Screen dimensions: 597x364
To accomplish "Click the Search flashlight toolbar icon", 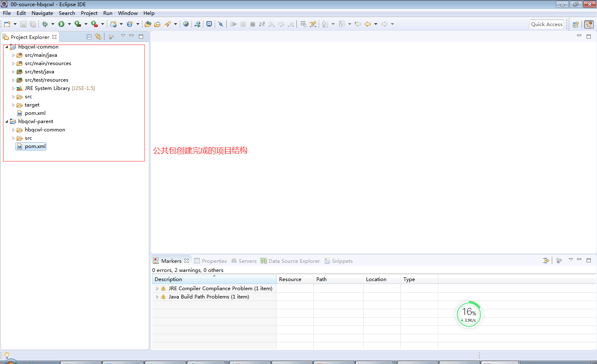I will (167, 24).
